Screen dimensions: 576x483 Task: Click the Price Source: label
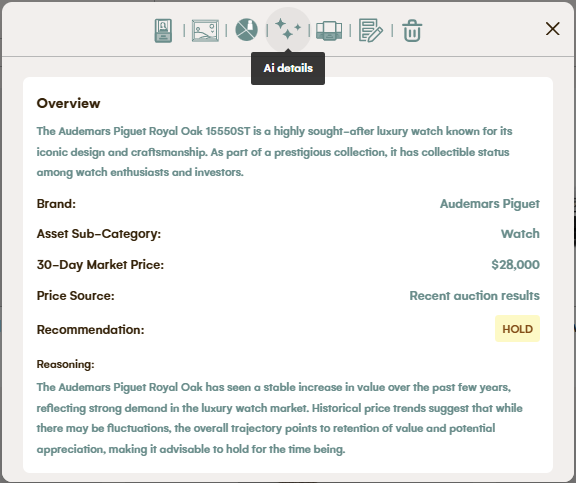(x=76, y=296)
